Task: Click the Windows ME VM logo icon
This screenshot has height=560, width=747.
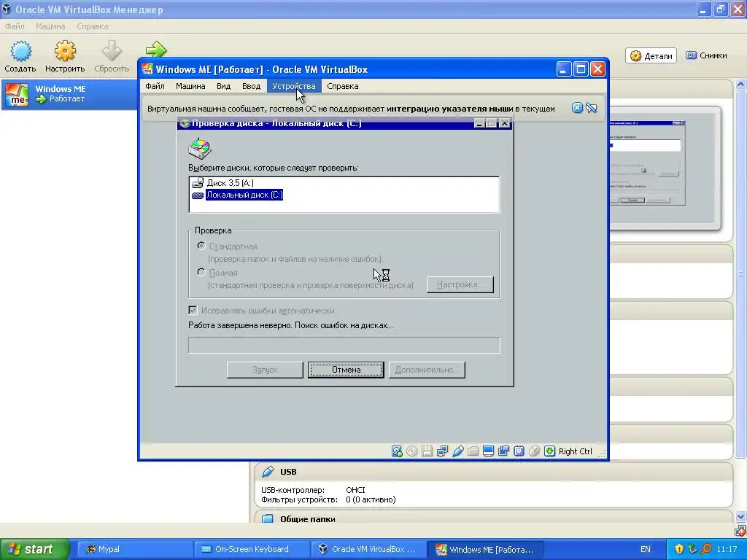Action: pyautogui.click(x=17, y=94)
